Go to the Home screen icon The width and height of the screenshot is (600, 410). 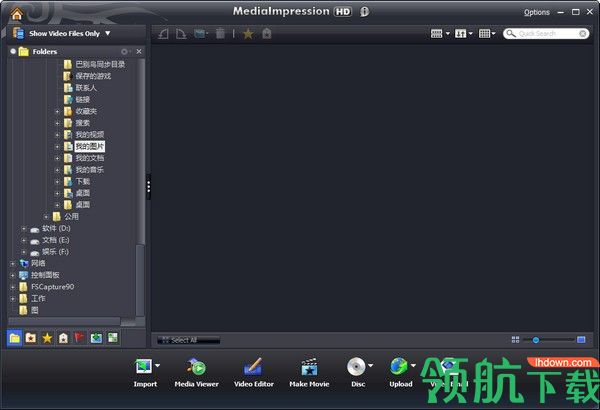(x=17, y=13)
